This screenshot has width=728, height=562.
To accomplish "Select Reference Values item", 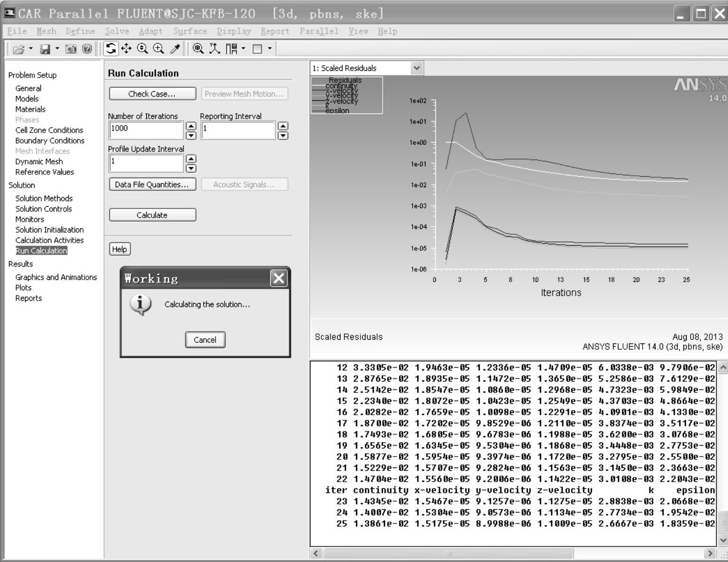I will (x=45, y=172).
